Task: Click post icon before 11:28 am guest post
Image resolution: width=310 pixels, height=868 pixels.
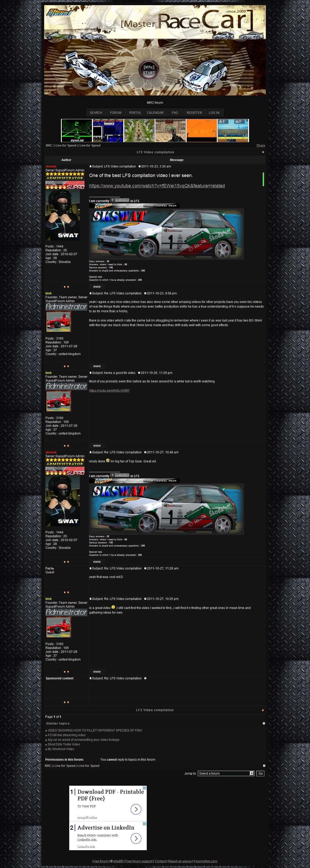Action: tap(90, 568)
